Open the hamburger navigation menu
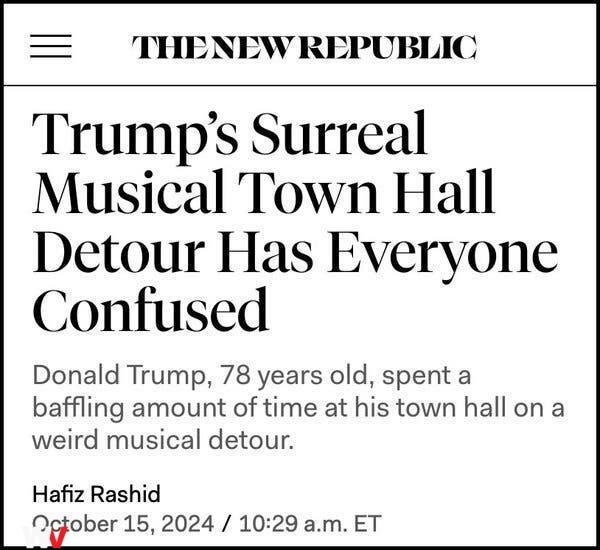600x550 pixels. pyautogui.click(x=51, y=46)
